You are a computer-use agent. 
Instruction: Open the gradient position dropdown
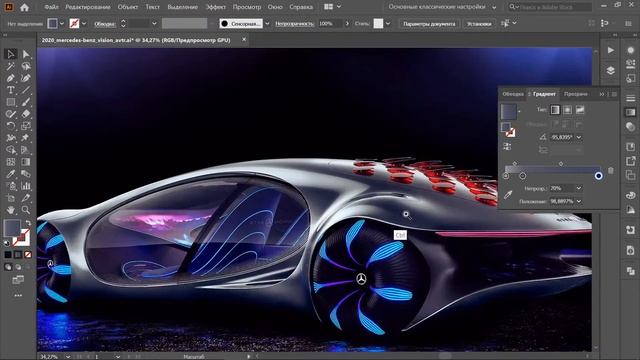(579, 201)
